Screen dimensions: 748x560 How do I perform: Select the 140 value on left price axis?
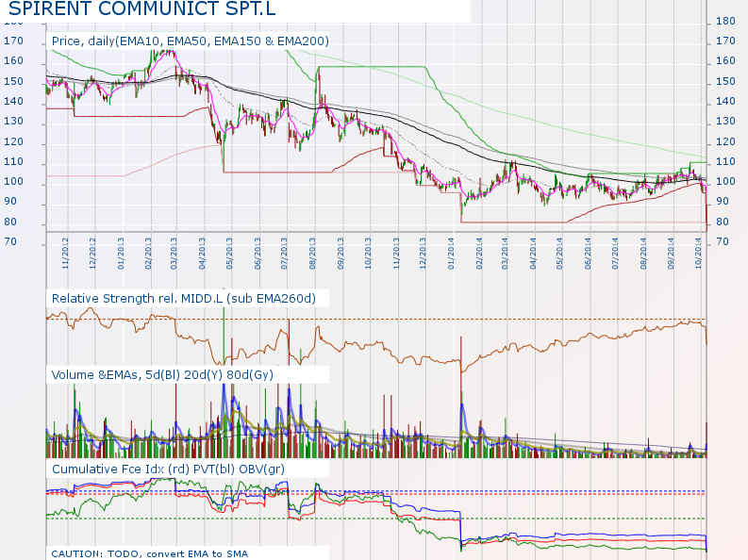pos(13,101)
